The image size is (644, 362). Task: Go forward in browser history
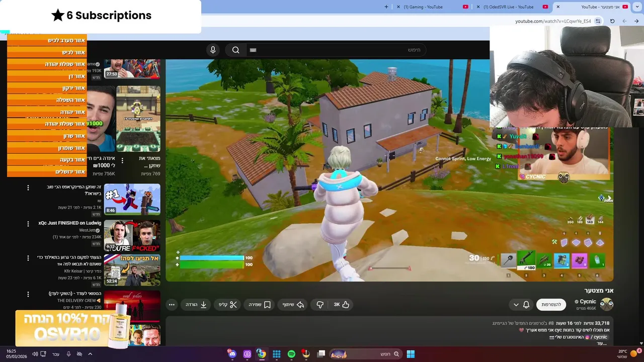tap(624, 21)
